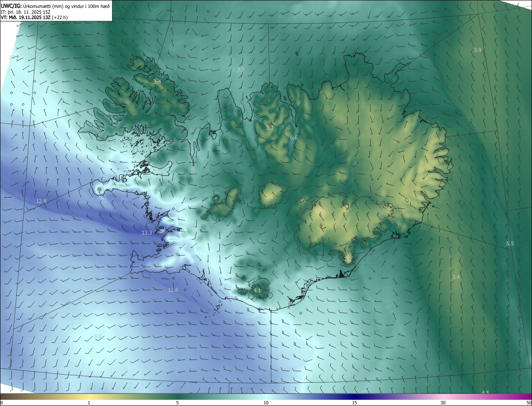The width and height of the screenshot is (532, 406).
Task: Click the colour scale tick label 5
Action: point(177,403)
